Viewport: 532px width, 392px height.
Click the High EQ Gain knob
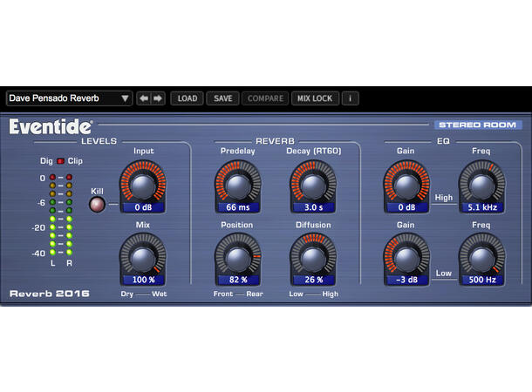coord(406,186)
